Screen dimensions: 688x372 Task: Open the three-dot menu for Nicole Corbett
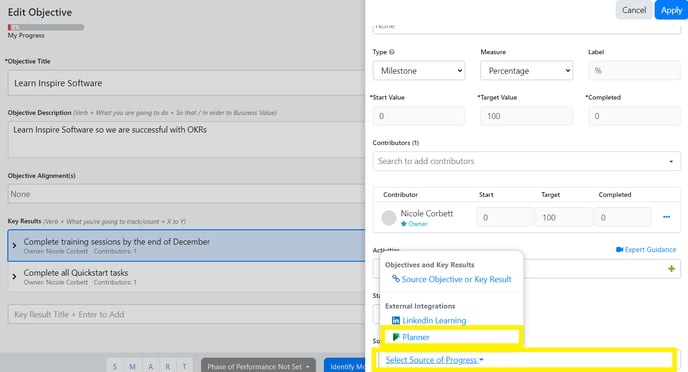(x=666, y=217)
